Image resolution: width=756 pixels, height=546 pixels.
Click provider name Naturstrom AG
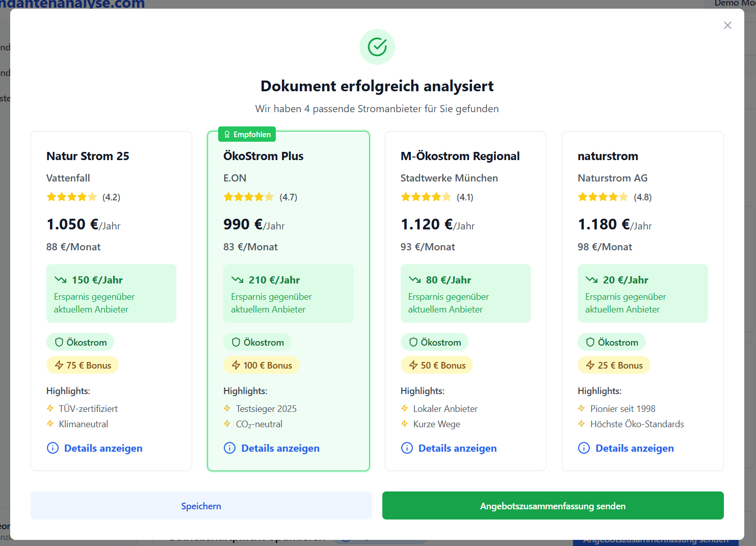[x=612, y=178]
